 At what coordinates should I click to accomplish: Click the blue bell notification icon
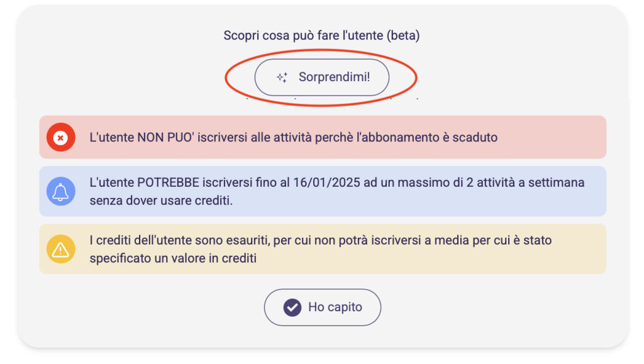[60, 191]
